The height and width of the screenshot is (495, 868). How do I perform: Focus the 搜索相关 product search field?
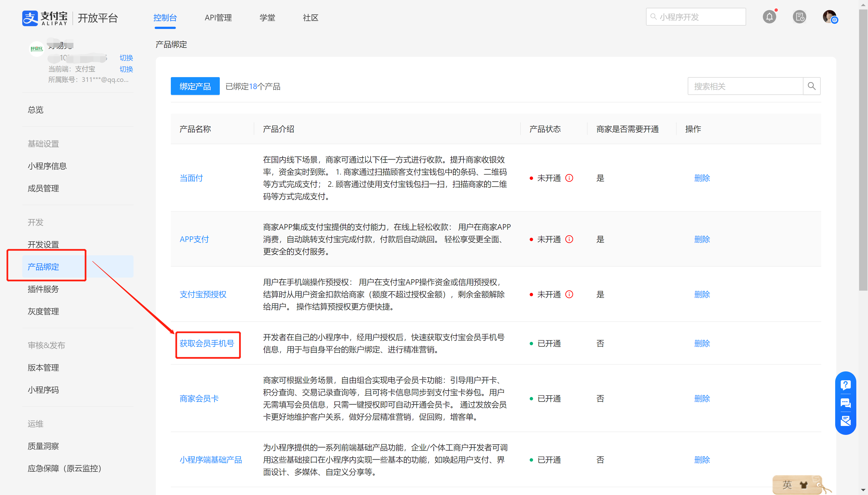coord(745,86)
